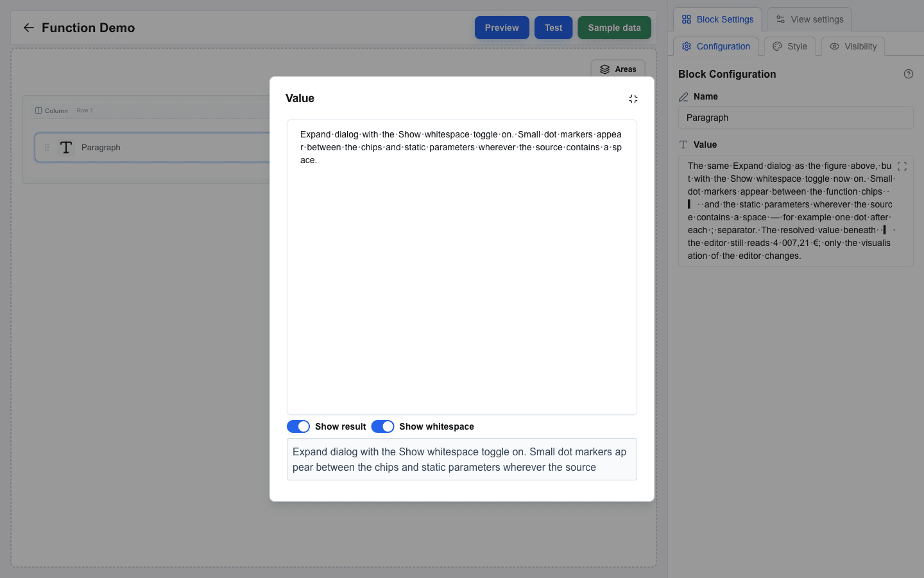Go back using the arrow next to Function Demo

click(28, 28)
